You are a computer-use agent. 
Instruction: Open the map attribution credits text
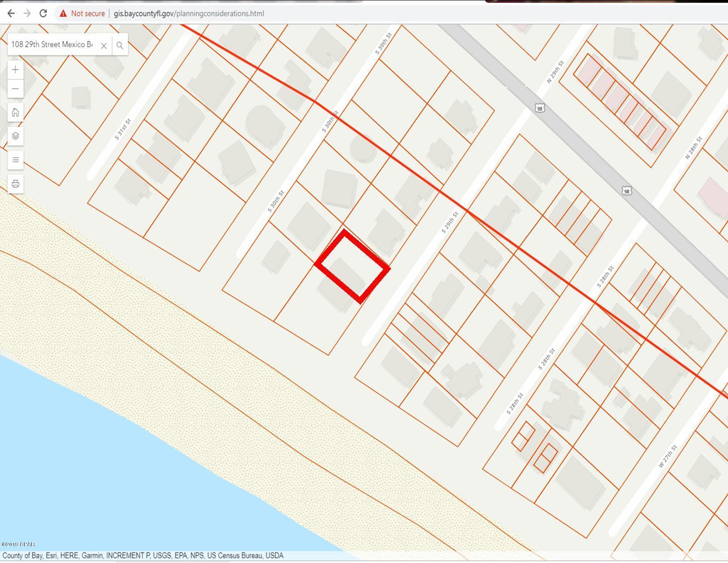[143, 555]
